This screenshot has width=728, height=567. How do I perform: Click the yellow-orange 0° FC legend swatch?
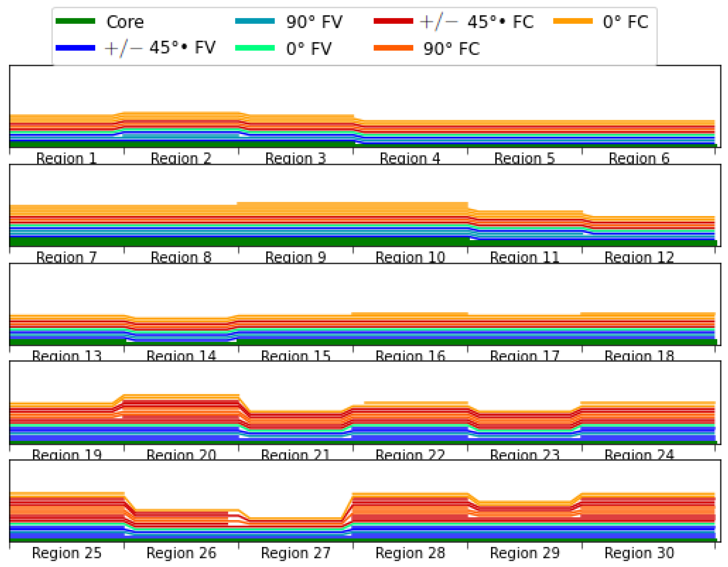[x=573, y=21]
